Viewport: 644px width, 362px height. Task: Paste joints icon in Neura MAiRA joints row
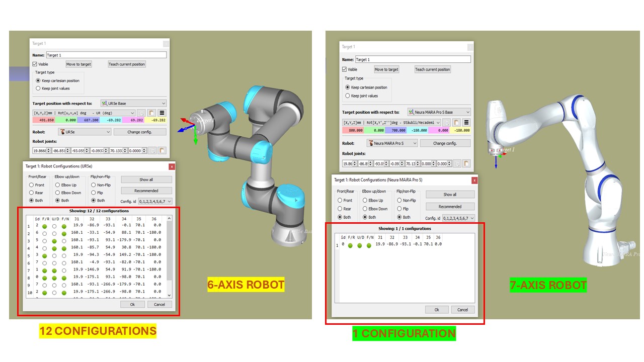click(x=465, y=163)
